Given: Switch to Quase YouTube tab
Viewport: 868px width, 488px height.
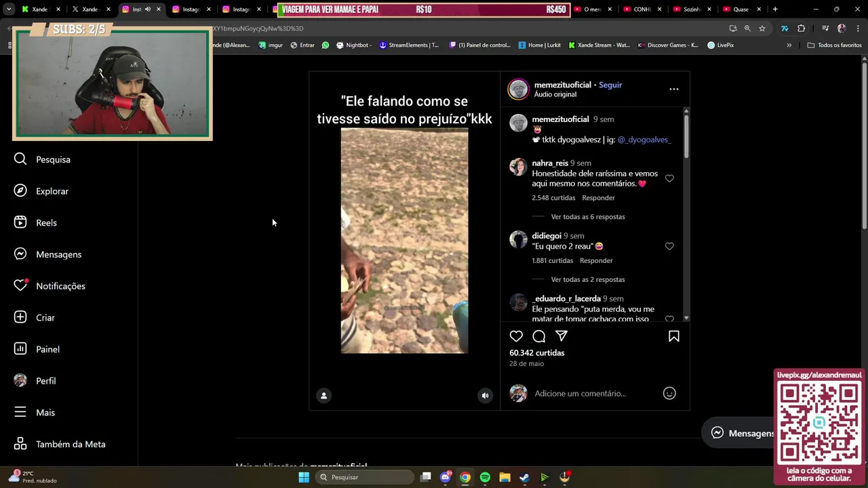Looking at the screenshot, I should (741, 9).
